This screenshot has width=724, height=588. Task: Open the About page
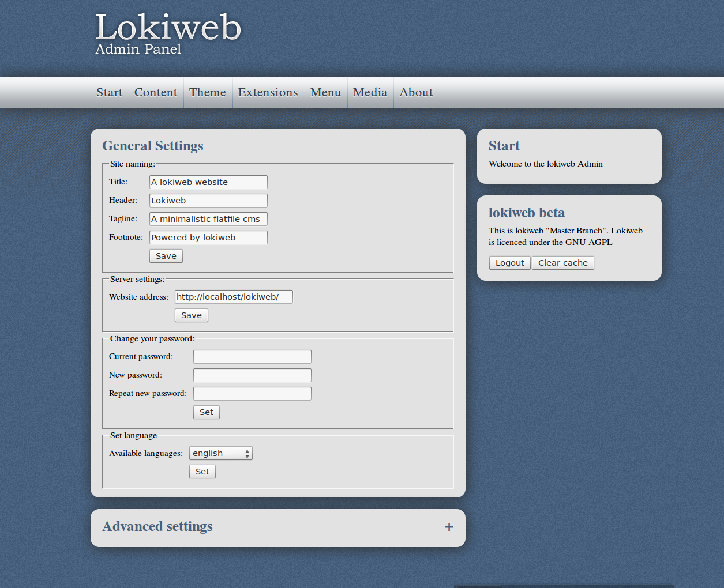tap(415, 92)
